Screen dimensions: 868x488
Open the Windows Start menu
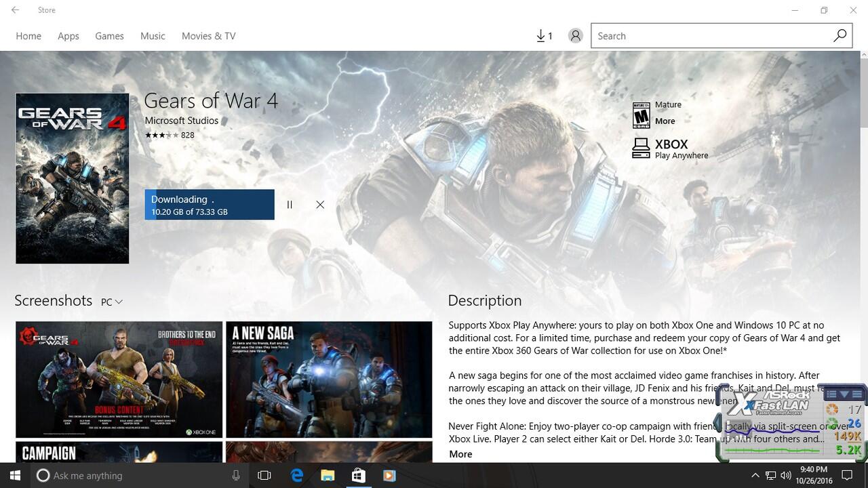15,475
